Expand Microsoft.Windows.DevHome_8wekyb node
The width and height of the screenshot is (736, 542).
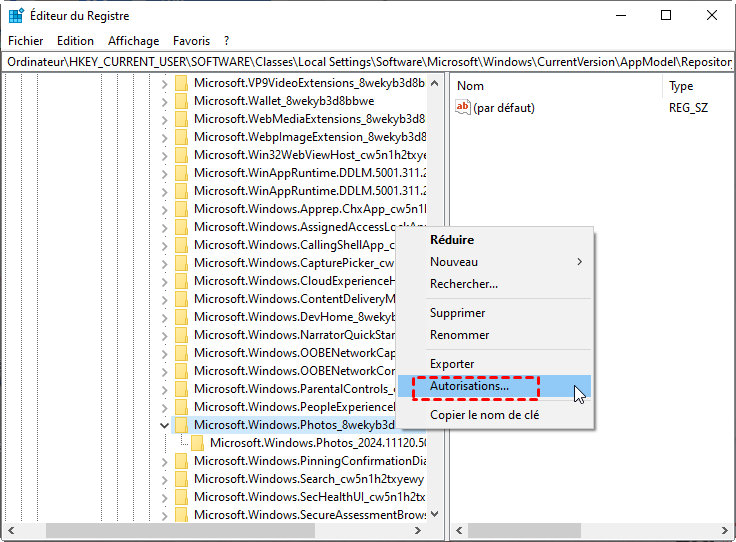click(164, 318)
